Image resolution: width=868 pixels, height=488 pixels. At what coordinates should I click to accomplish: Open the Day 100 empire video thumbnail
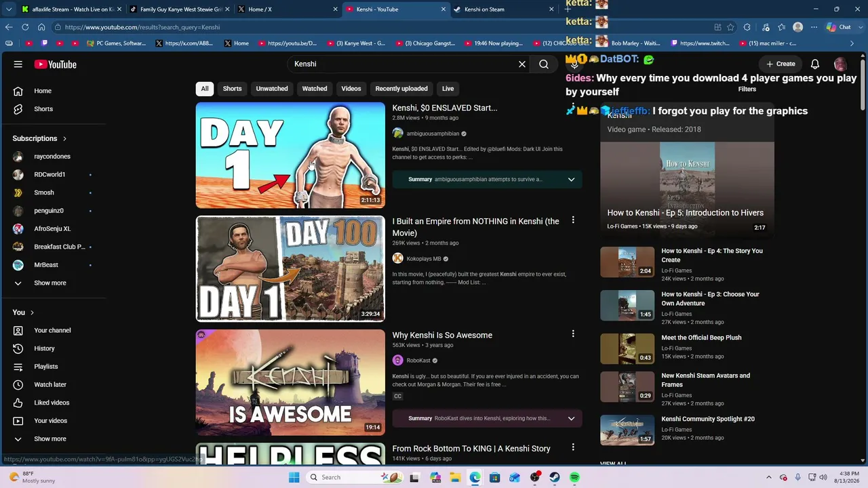click(290, 268)
